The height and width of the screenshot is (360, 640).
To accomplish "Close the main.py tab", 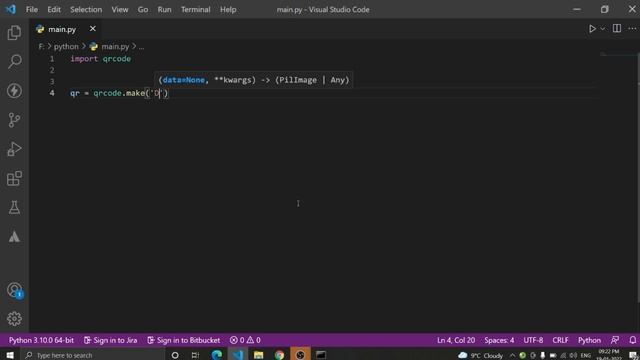I will [x=93, y=29].
